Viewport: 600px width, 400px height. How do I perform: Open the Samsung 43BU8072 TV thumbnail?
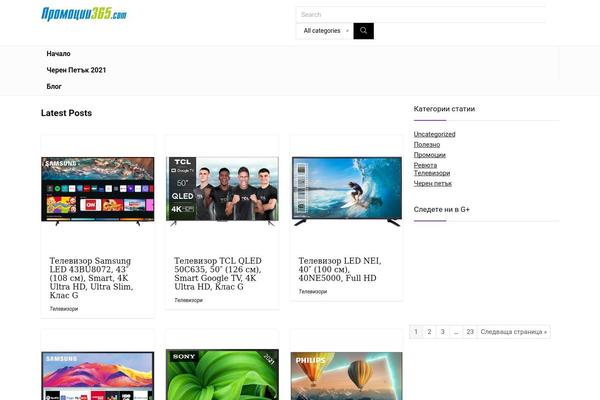98,191
